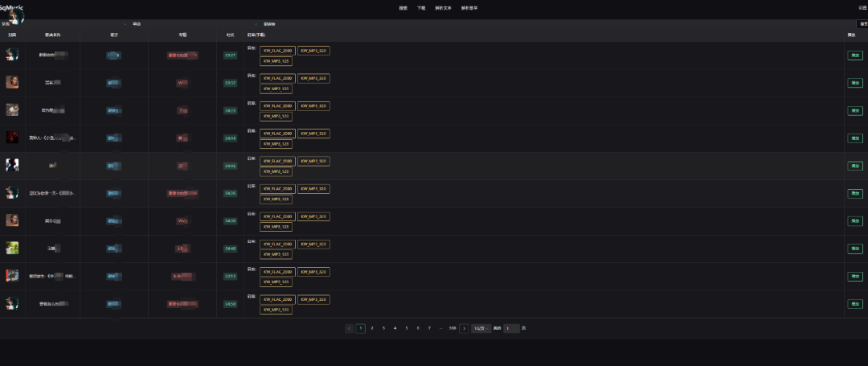Click the first row album cover thumbnail
The width and height of the screenshot is (868, 366).
(12, 55)
